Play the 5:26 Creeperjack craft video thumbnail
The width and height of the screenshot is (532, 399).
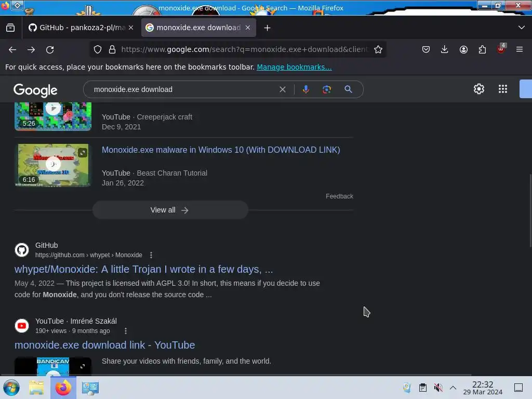53,116
